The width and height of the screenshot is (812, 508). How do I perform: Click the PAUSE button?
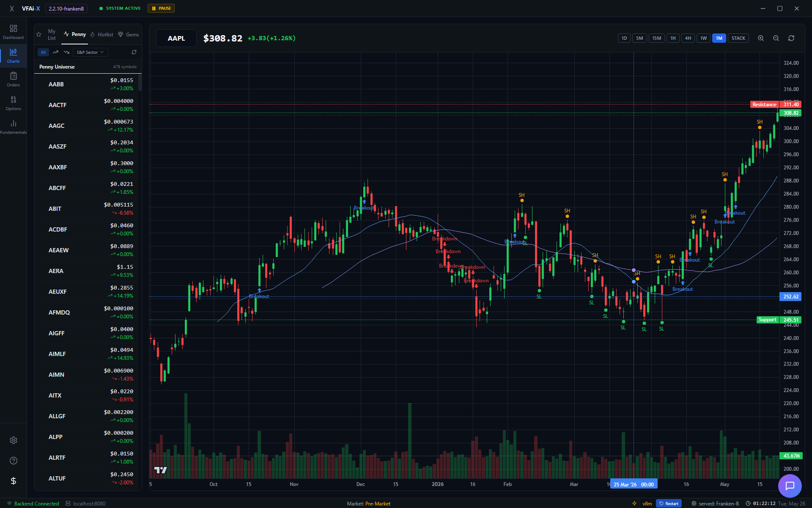[x=161, y=8]
